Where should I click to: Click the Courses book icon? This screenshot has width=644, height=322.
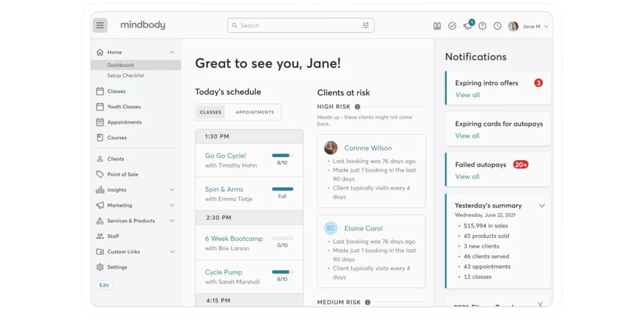[x=100, y=137]
